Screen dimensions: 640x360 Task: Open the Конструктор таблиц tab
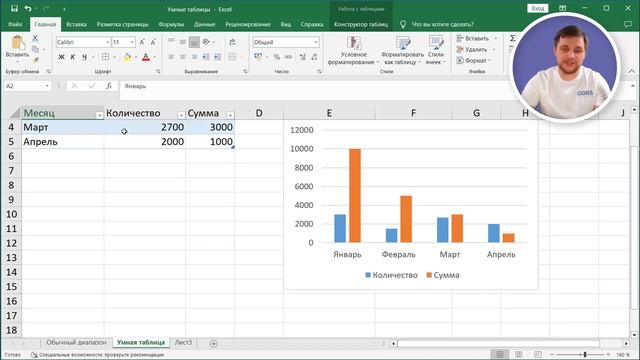(x=361, y=24)
